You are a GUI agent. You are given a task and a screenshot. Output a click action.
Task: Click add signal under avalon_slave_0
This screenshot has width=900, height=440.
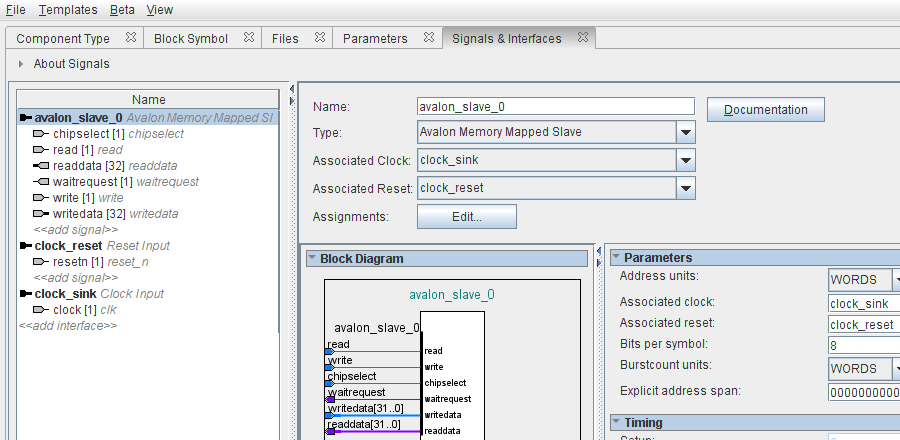[x=76, y=230]
